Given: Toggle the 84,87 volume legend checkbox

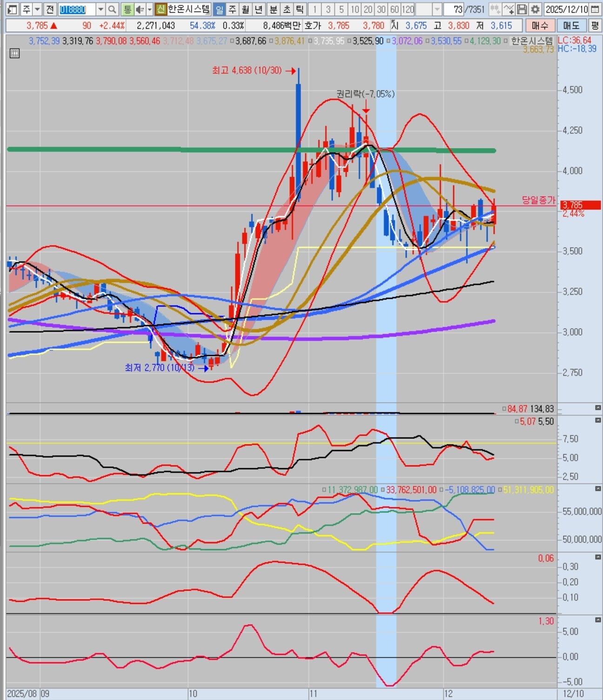Looking at the screenshot, I should coord(504,409).
